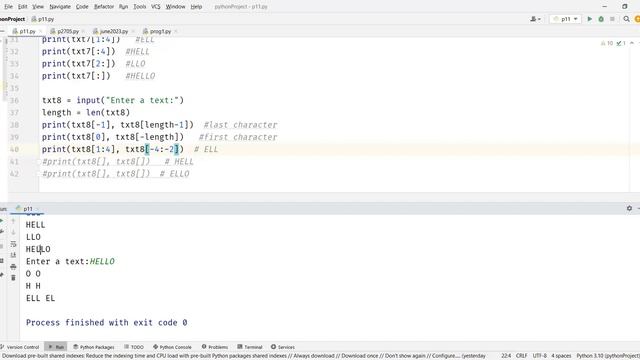The height and width of the screenshot is (360, 640).
Task: Click the stop square in the top toolbar
Action: click(x=612, y=19)
